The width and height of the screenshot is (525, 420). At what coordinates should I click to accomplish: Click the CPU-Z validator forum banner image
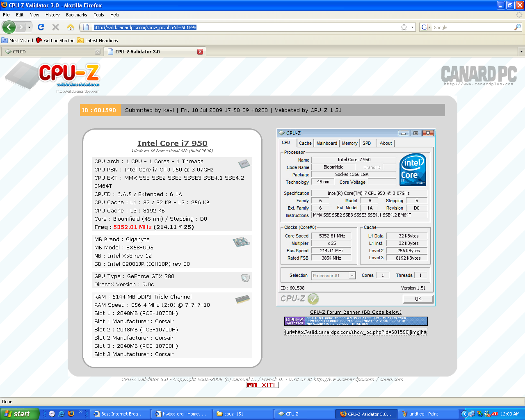356,321
